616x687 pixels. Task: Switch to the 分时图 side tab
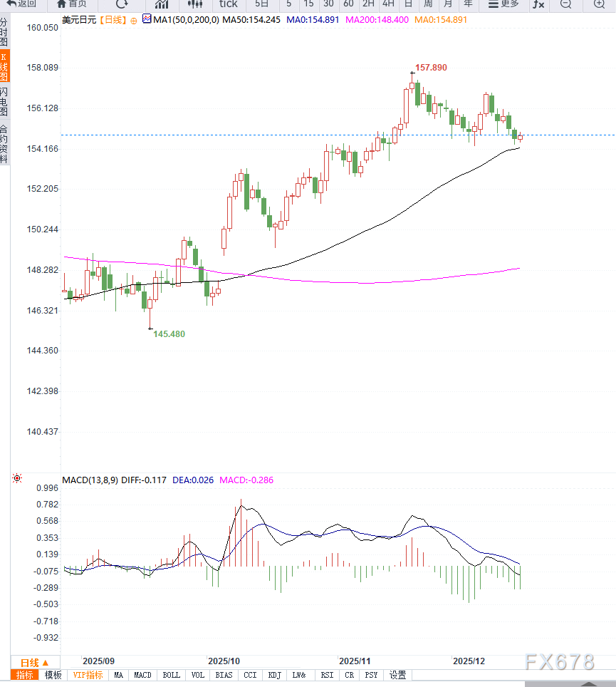(4, 32)
